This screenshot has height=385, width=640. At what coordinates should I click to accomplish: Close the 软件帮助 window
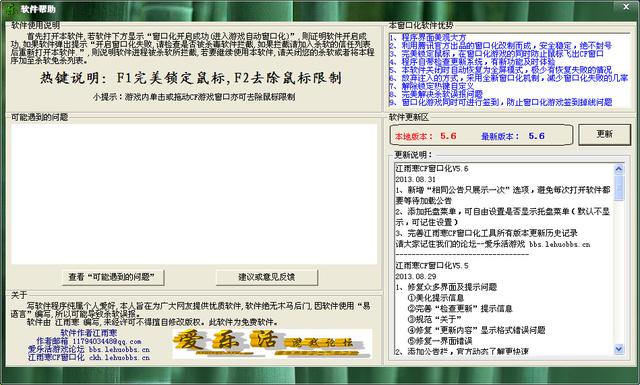(x=626, y=7)
